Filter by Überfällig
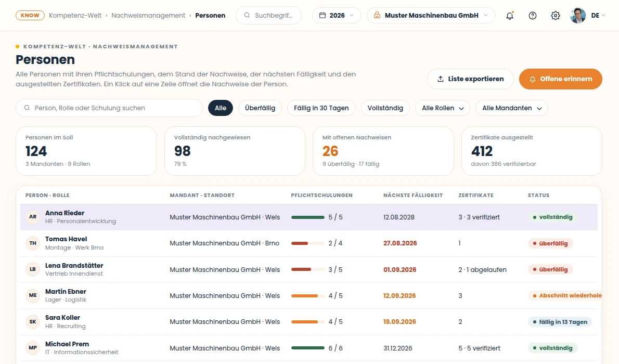 point(260,108)
